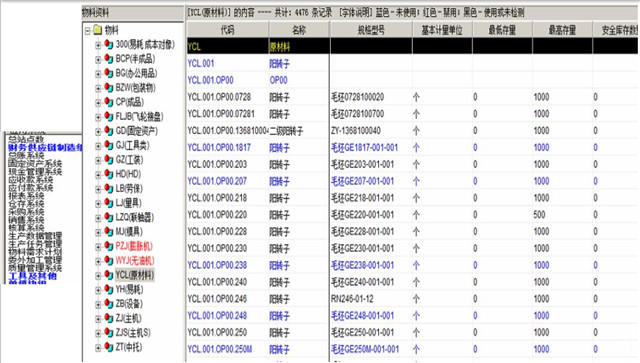Click the icon next to CP(成品)
The image size is (640, 363).
[x=109, y=102]
